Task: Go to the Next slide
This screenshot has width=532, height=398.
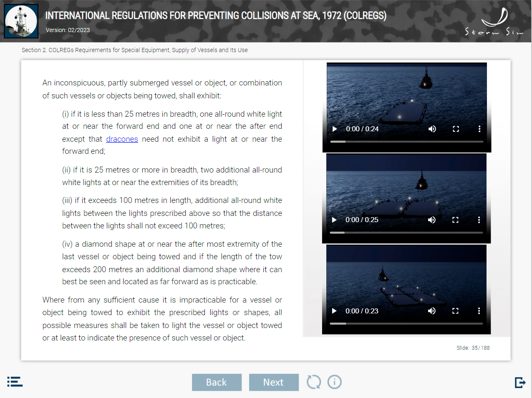Action: pyautogui.click(x=274, y=382)
